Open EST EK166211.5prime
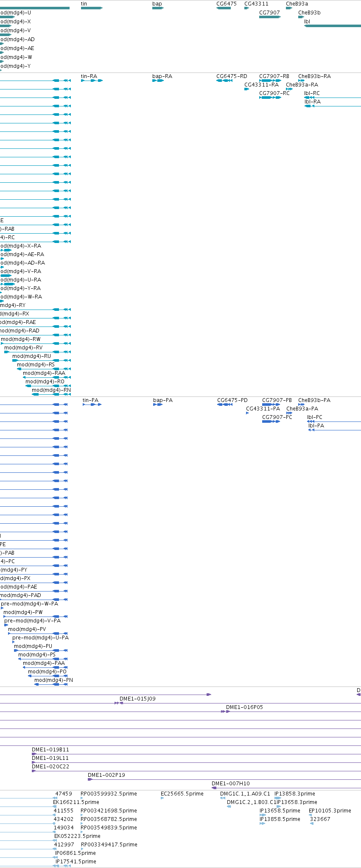 (x=55, y=807)
